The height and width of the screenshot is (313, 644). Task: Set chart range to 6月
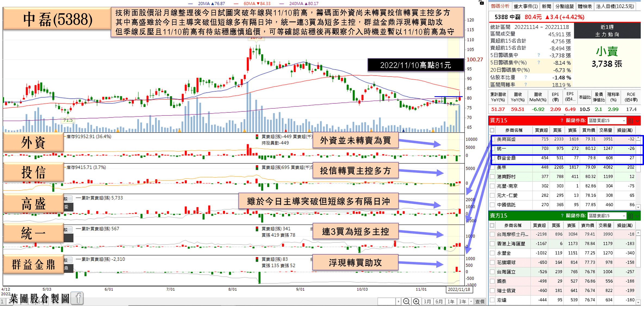click(439, 301)
